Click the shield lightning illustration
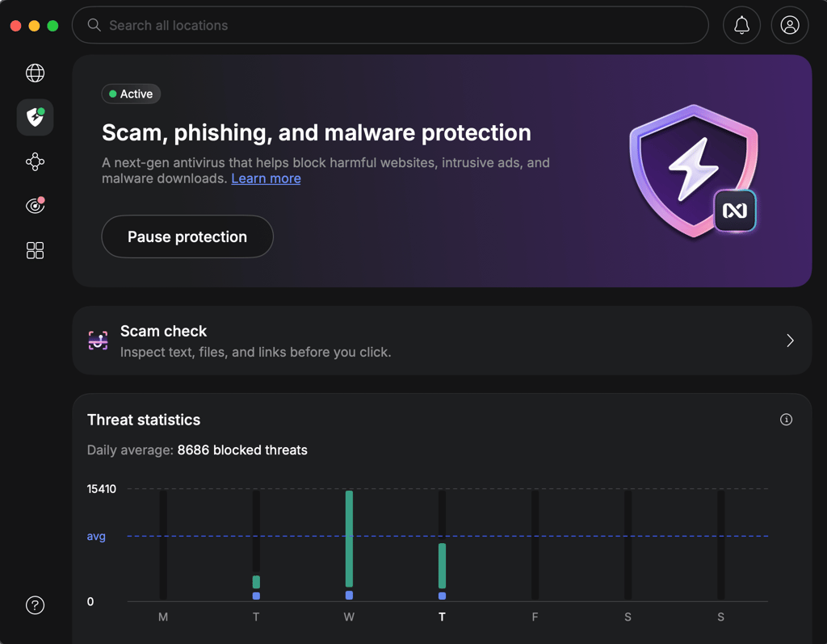Screen dimensions: 827x644 (694, 170)
